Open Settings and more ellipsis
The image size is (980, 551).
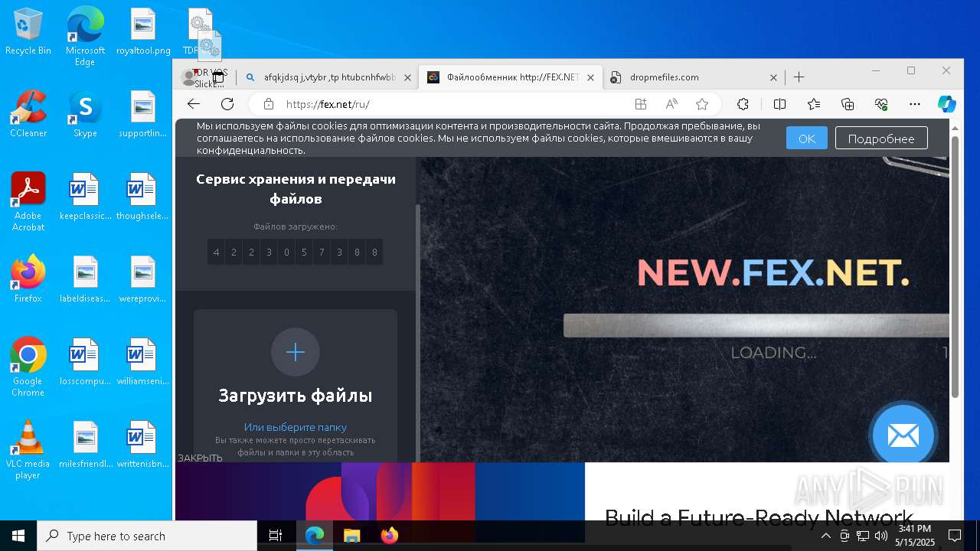915,104
